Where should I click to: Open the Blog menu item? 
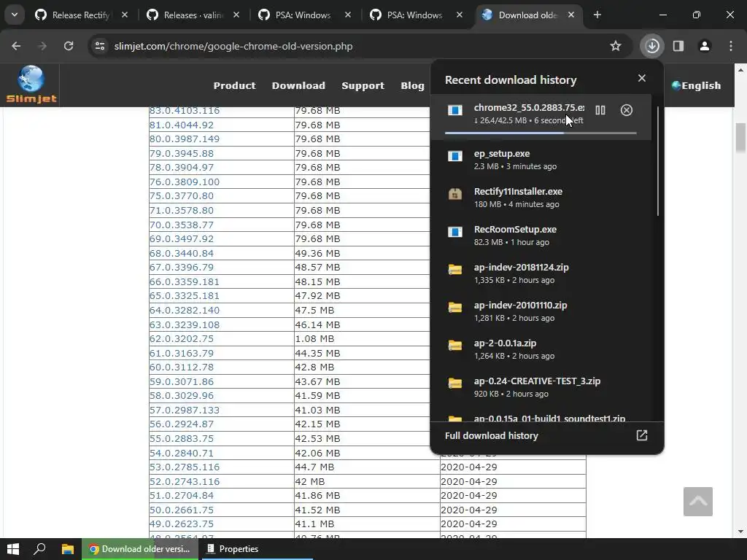click(x=412, y=86)
